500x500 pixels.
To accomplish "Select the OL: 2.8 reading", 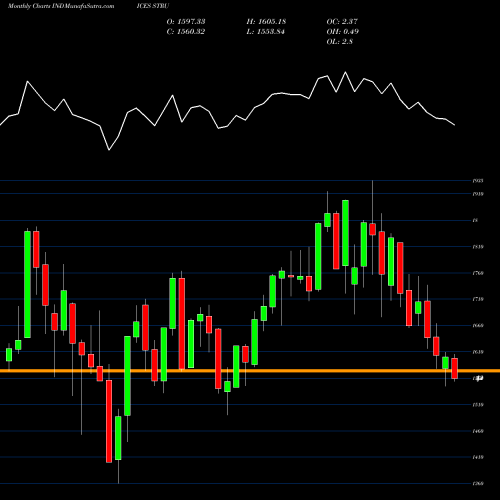I will click(x=339, y=42).
